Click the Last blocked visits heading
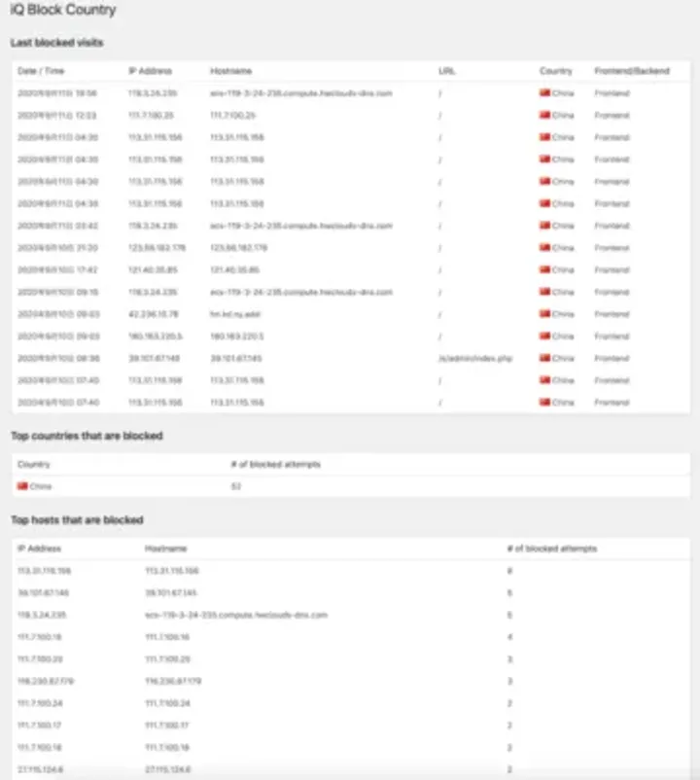The image size is (700, 780). (x=56, y=43)
